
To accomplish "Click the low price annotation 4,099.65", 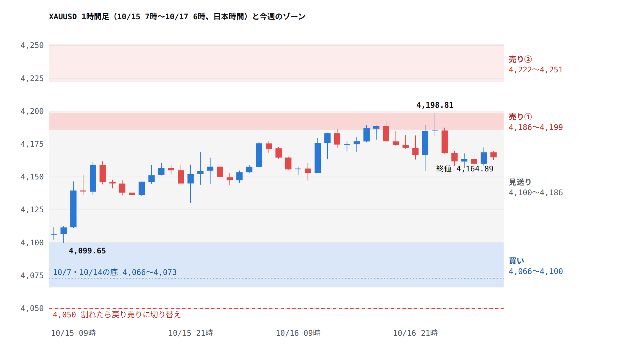I will pyautogui.click(x=87, y=251).
